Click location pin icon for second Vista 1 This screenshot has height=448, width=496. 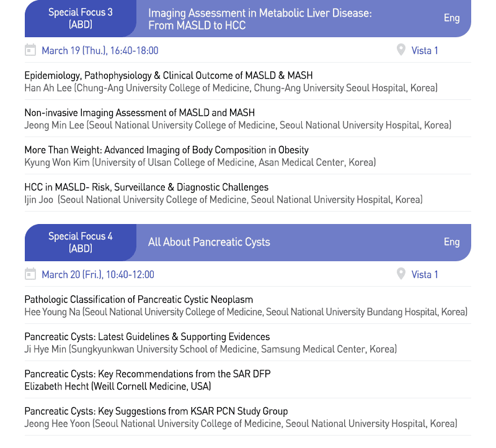click(401, 274)
